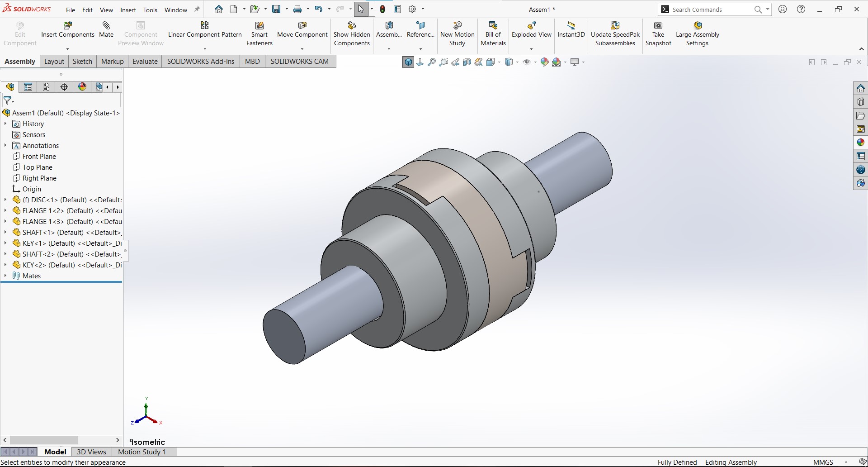Click the Print icon
This screenshot has height=467, width=868.
(297, 9)
